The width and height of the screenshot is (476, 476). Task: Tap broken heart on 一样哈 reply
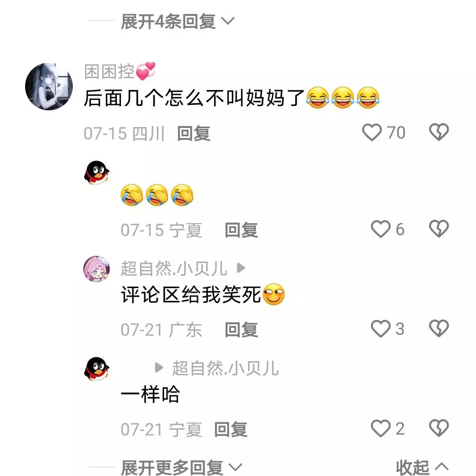click(439, 428)
